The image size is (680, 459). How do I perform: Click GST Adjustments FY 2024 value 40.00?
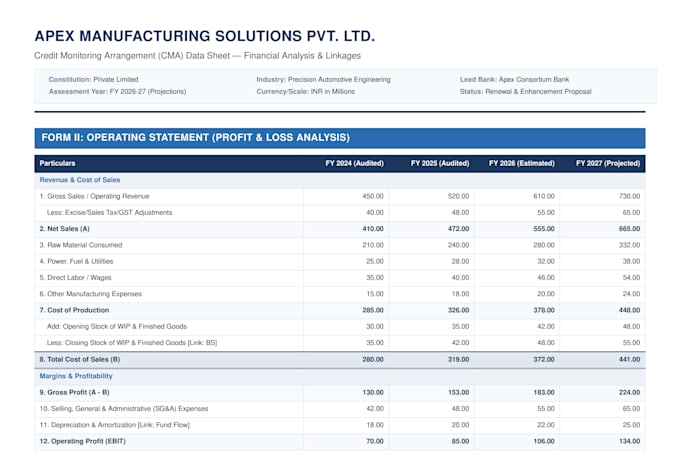pyautogui.click(x=375, y=212)
